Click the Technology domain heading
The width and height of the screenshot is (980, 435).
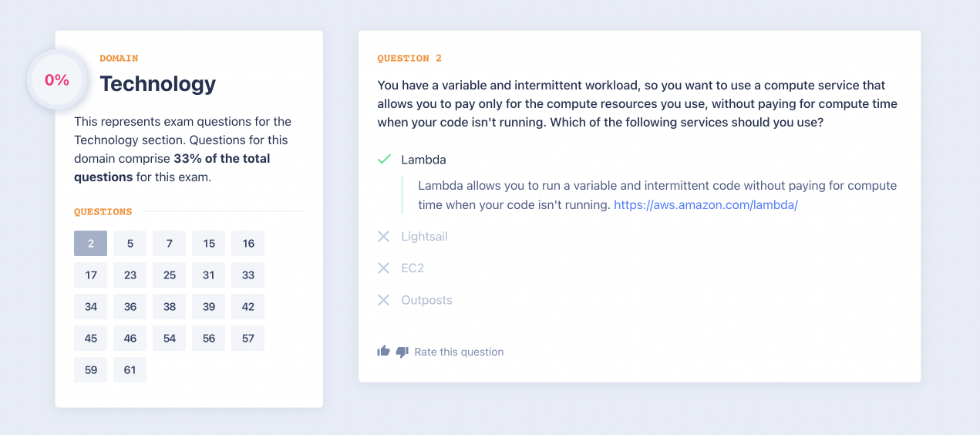tap(157, 83)
